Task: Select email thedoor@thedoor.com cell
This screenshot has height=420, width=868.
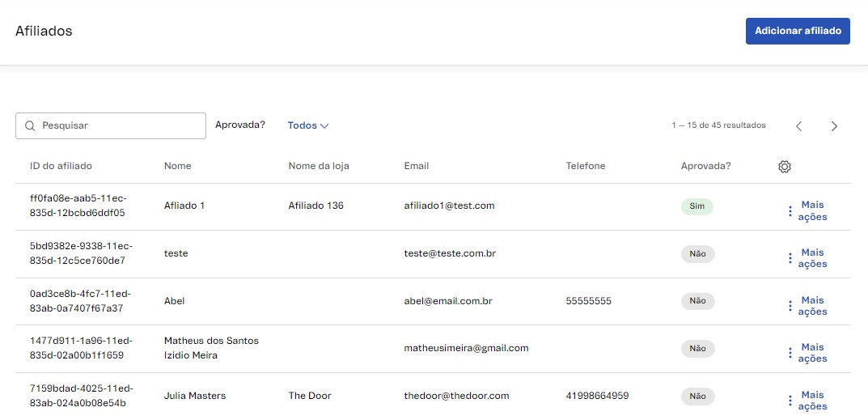Action: [x=457, y=397]
